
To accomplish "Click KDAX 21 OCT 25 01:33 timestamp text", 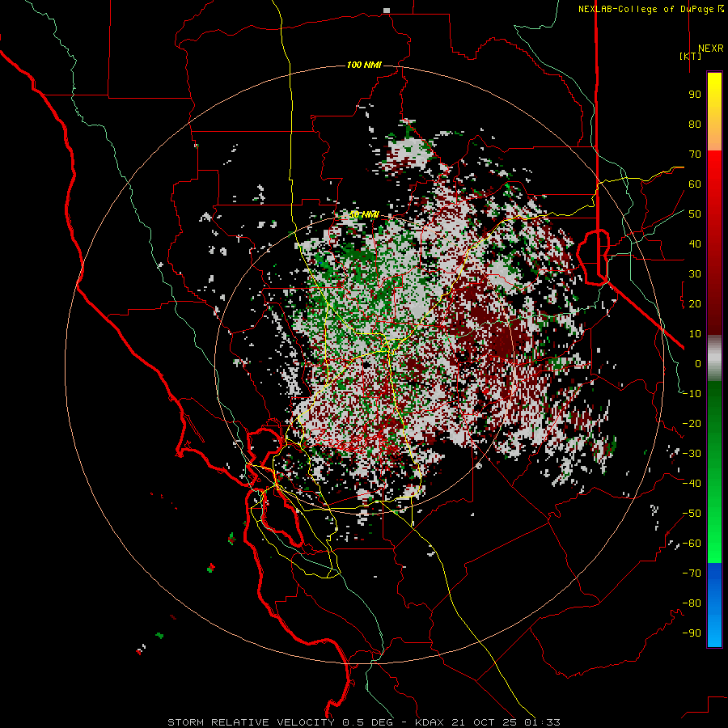I will 488,722.
